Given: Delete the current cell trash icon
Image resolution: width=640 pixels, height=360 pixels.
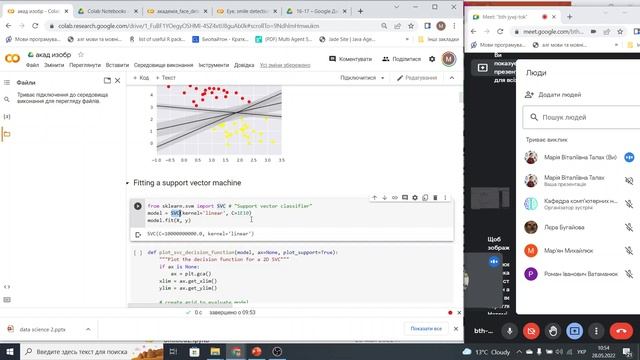Looking at the screenshot, I should [435, 198].
